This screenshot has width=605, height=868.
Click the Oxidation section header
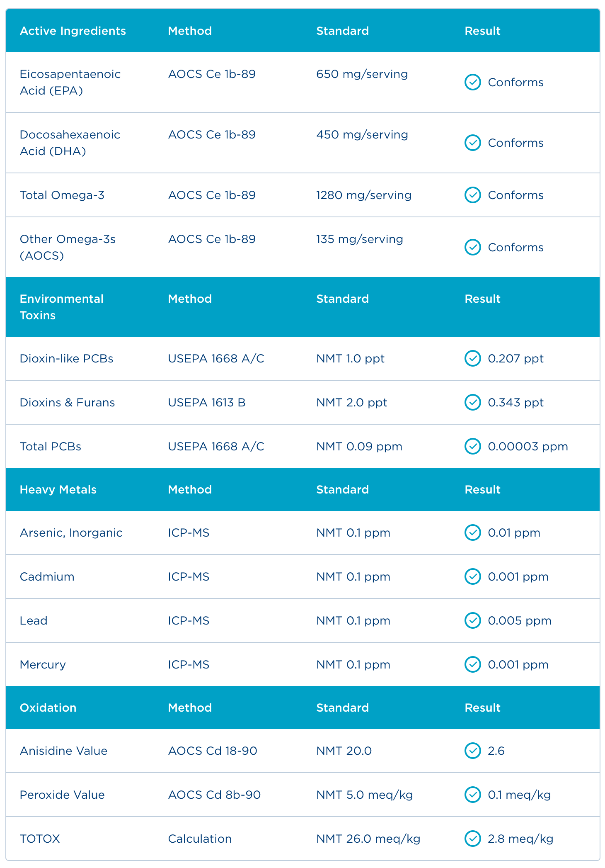[48, 708]
